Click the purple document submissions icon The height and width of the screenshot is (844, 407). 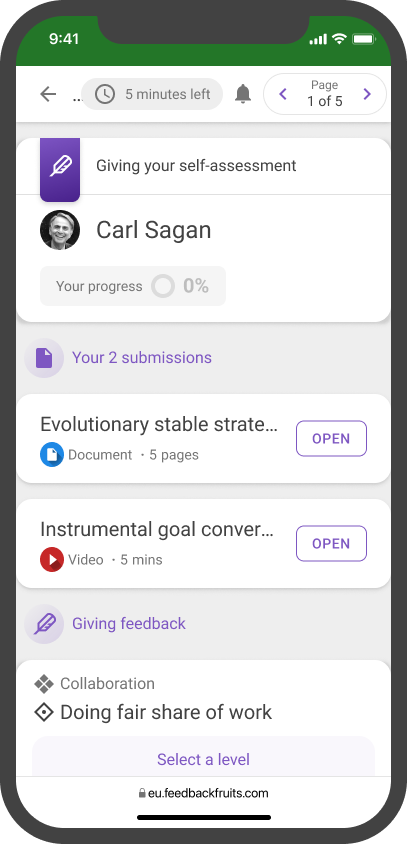[44, 358]
